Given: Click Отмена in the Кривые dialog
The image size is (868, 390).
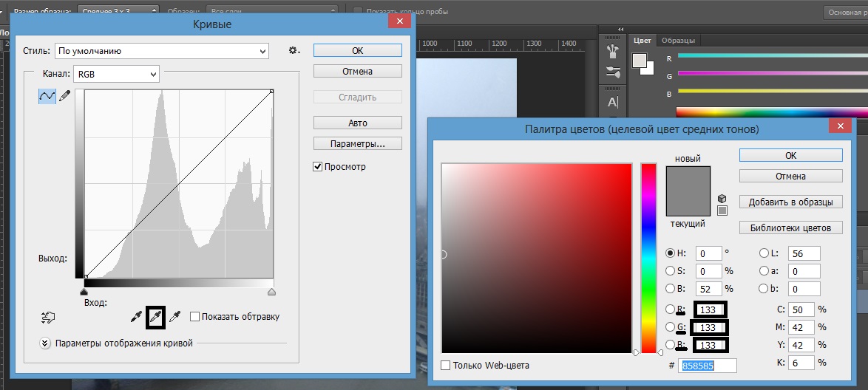Looking at the screenshot, I should [x=358, y=72].
